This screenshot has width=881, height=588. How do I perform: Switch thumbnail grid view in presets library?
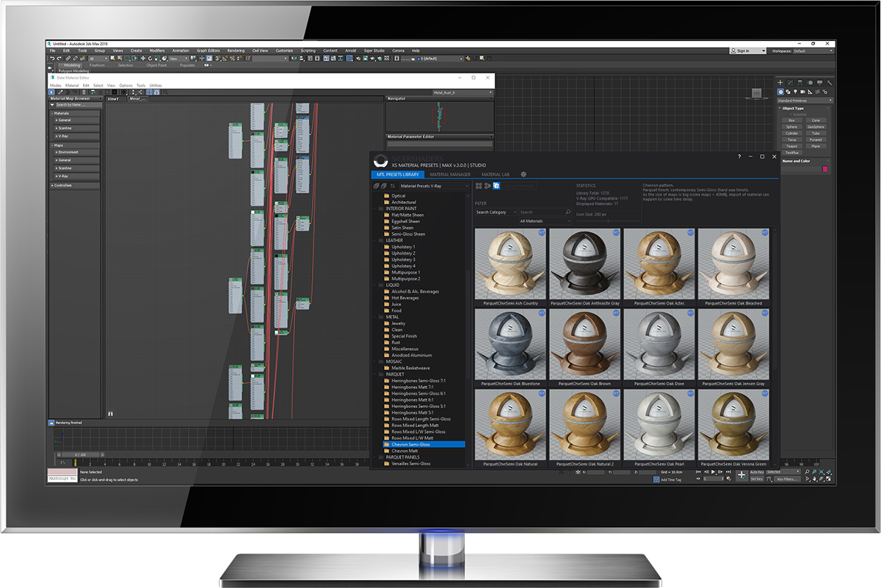478,186
